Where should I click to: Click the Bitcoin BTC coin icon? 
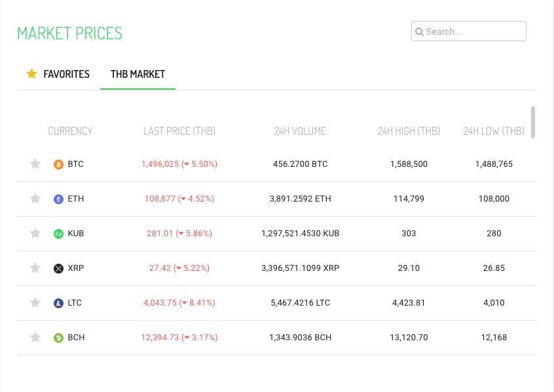[58, 164]
